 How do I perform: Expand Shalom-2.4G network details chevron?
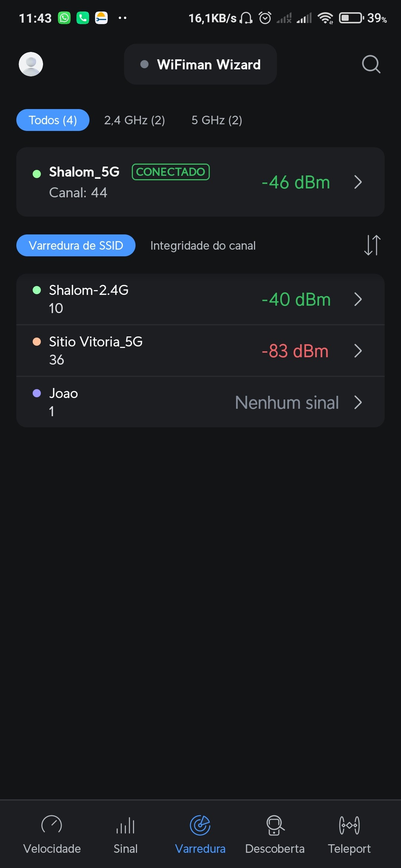(x=358, y=299)
